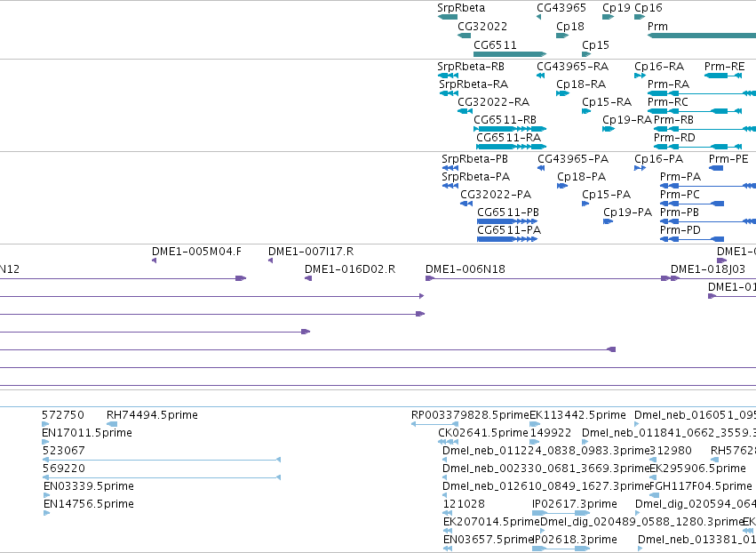Select the 572750 EST feature
756x553 pixels.
[45, 424]
